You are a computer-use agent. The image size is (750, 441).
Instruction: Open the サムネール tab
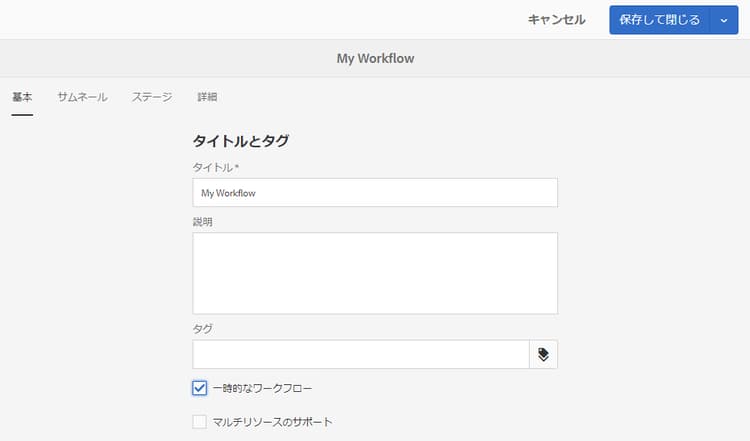[82, 97]
